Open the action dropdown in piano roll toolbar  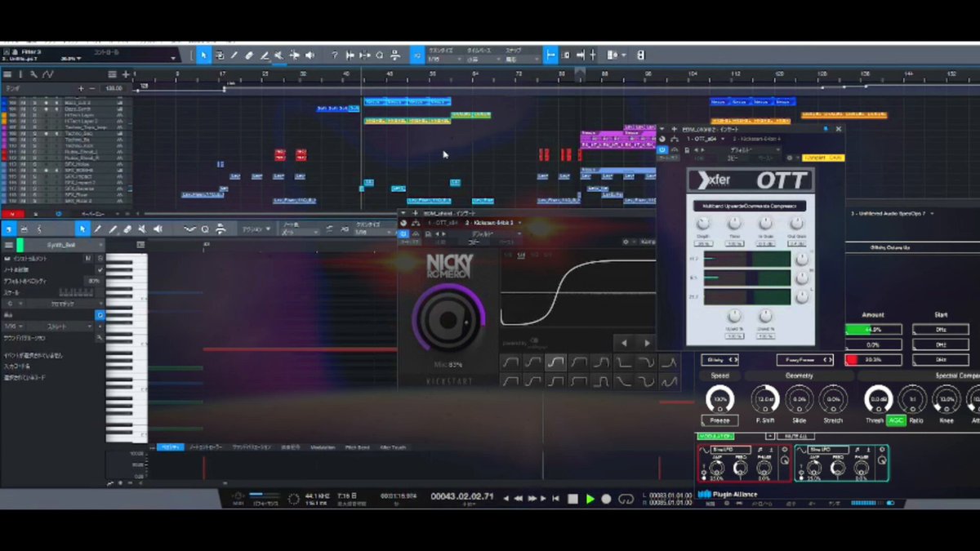pos(255,229)
